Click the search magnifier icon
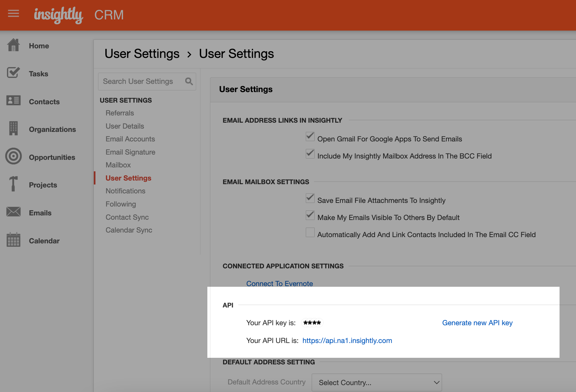Image resolution: width=576 pixels, height=392 pixels. click(189, 81)
